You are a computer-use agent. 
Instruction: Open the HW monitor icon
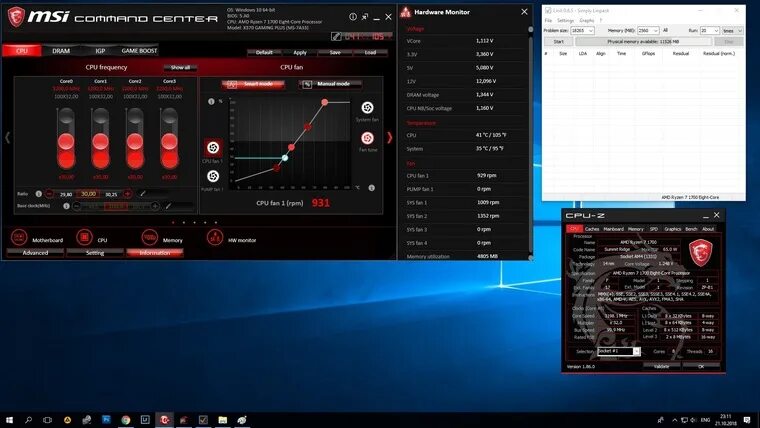(x=215, y=238)
